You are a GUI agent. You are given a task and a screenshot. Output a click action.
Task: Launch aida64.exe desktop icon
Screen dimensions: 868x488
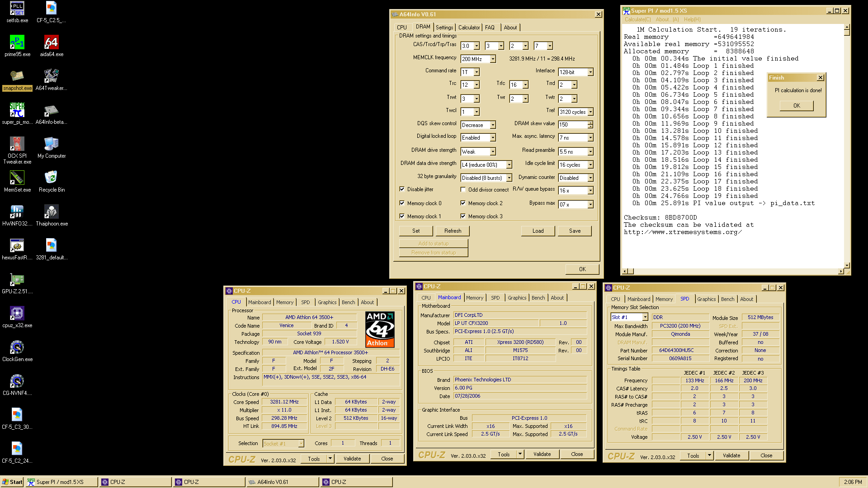51,46
